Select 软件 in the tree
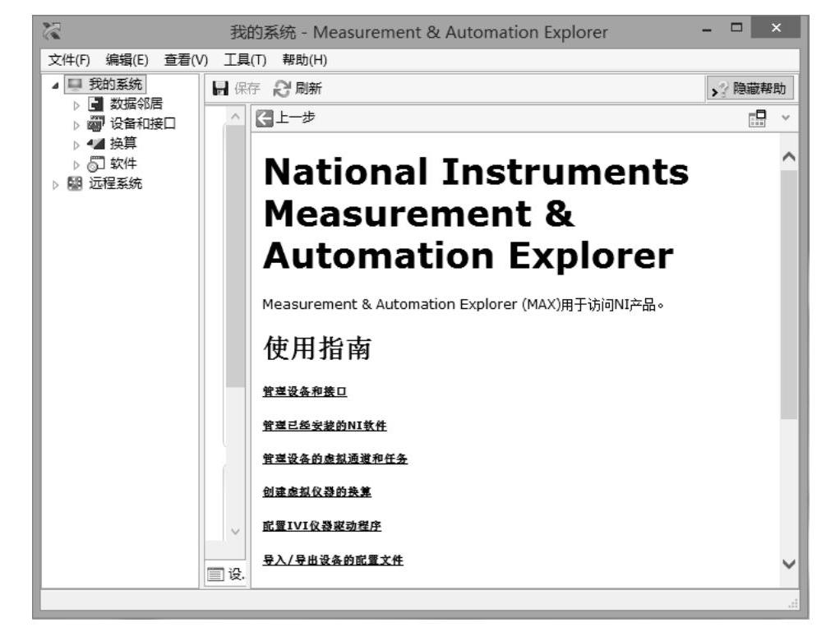 [x=123, y=164]
